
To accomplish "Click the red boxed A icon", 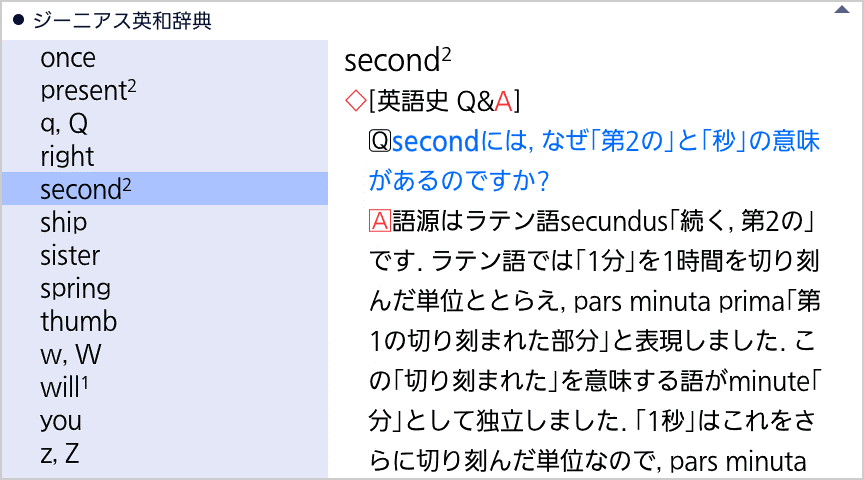I will tap(379, 220).
